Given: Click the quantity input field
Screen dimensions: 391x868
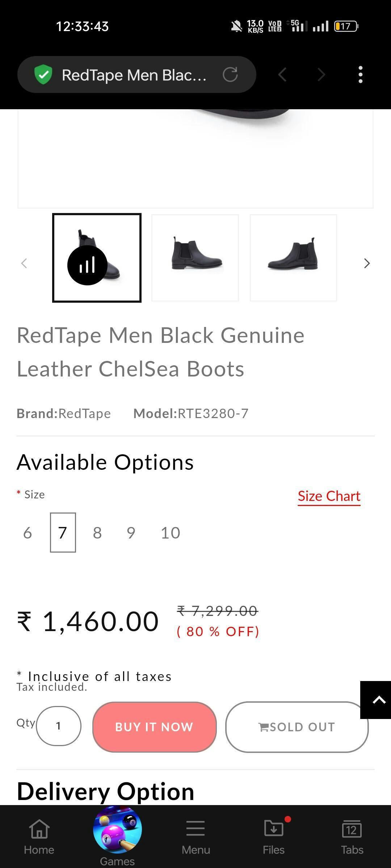Looking at the screenshot, I should tap(59, 726).
